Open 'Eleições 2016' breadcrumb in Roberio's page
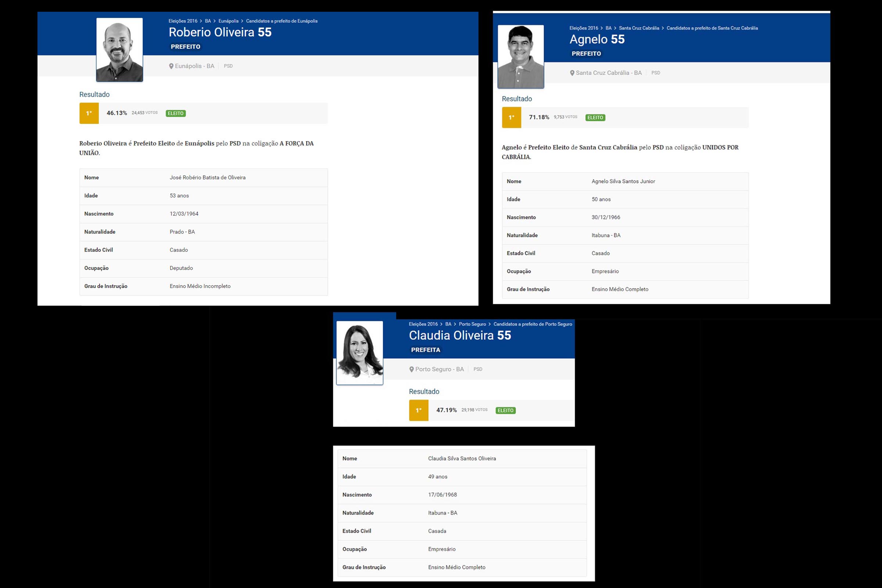882x588 pixels. pos(183,21)
